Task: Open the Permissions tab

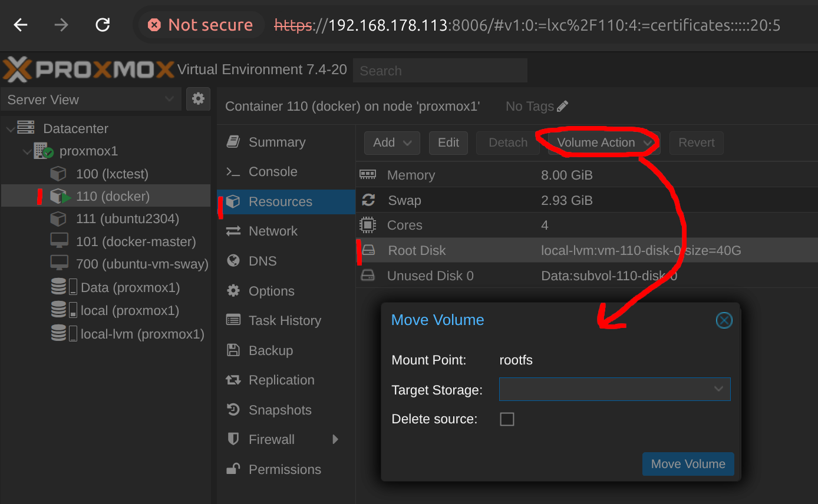Action: pos(286,469)
